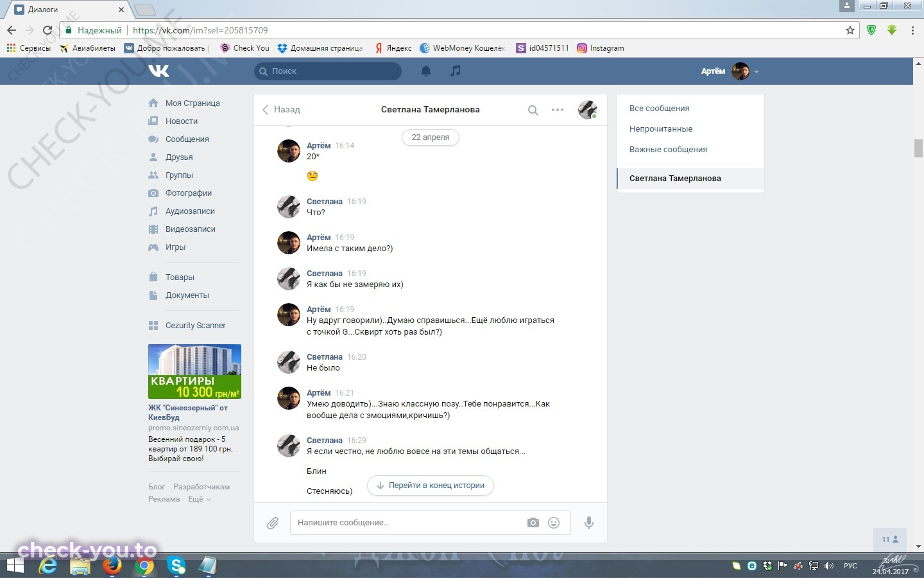
Task: Open Сообщения in the sidebar
Action: click(187, 139)
